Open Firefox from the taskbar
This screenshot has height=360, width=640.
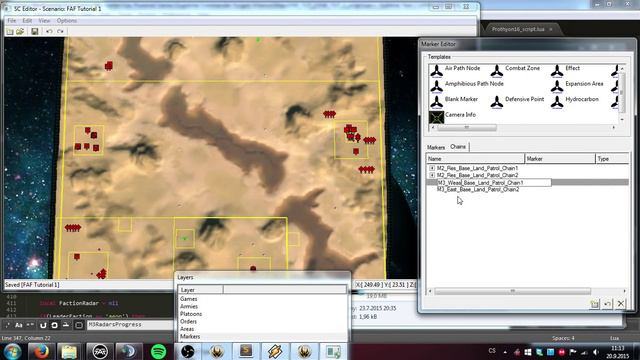coord(41,351)
